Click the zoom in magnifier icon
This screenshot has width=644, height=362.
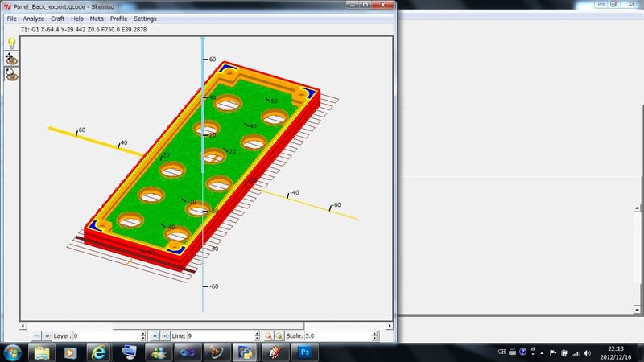coord(279,336)
